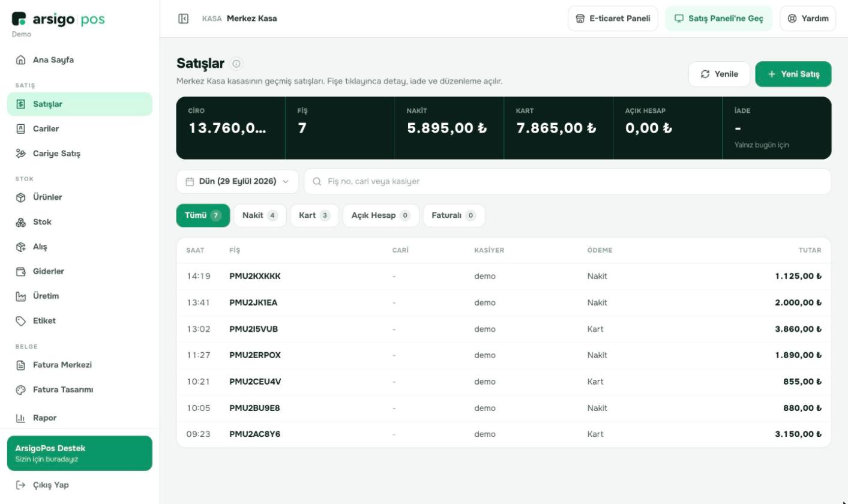Switch via Satış Paneli'ne Geç button
848x504 pixels.
(719, 19)
